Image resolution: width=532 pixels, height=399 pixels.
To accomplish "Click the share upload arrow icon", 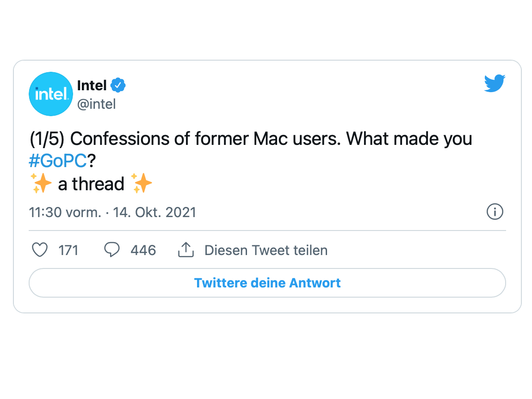I will pyautogui.click(x=186, y=250).
